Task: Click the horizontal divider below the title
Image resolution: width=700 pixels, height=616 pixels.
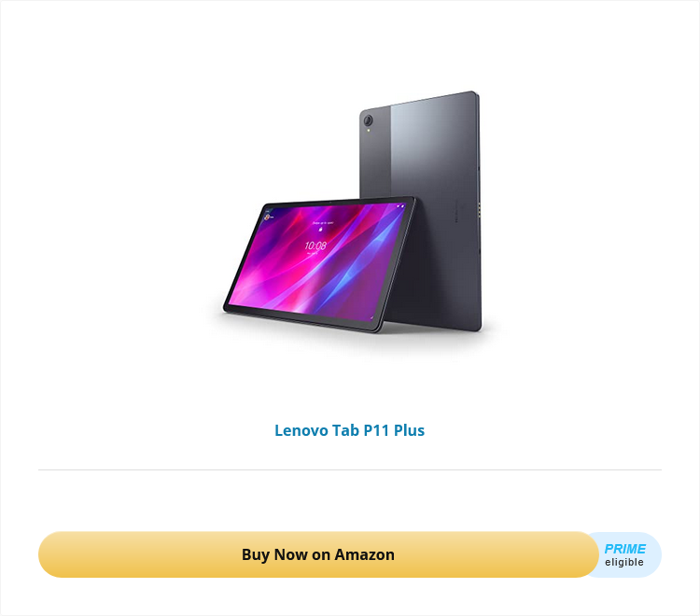Action: [350, 469]
